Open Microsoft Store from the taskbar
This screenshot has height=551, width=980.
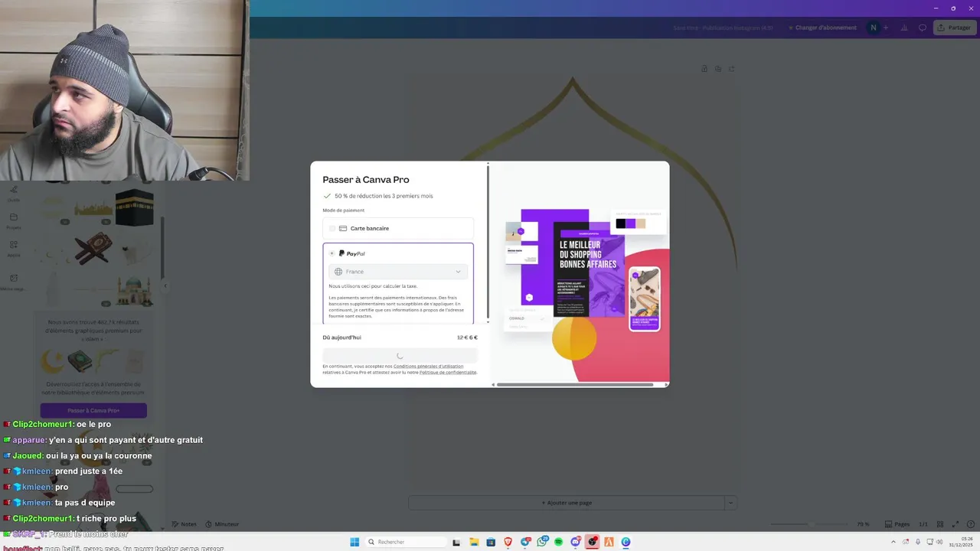(x=491, y=542)
